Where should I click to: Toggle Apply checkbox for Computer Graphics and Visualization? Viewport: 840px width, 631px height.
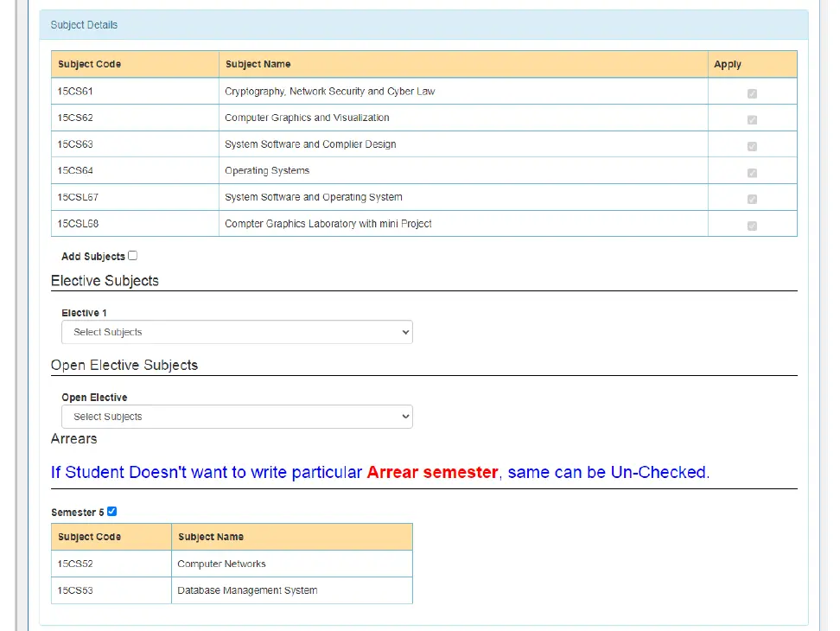(x=752, y=120)
